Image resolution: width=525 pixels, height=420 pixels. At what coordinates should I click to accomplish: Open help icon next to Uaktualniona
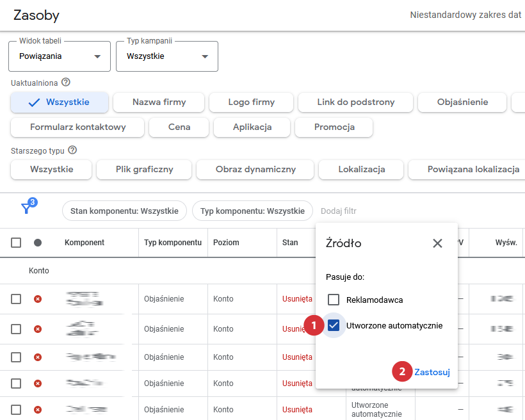[x=66, y=83]
